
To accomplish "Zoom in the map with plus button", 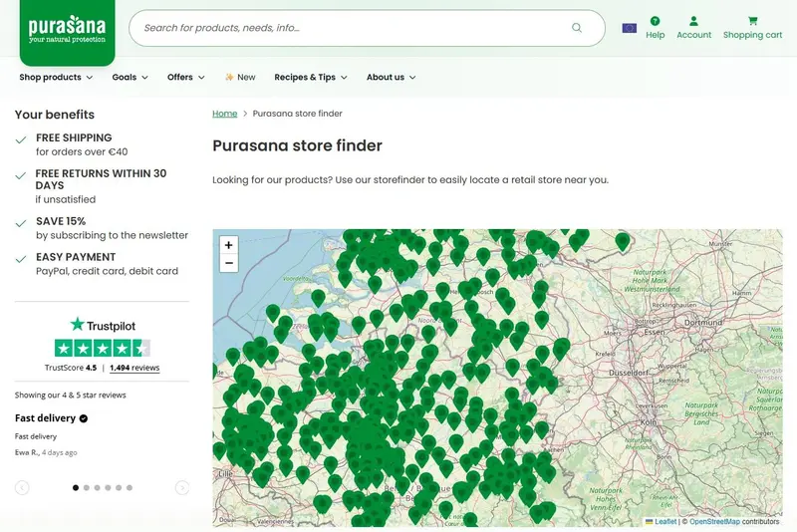I will click(229, 245).
